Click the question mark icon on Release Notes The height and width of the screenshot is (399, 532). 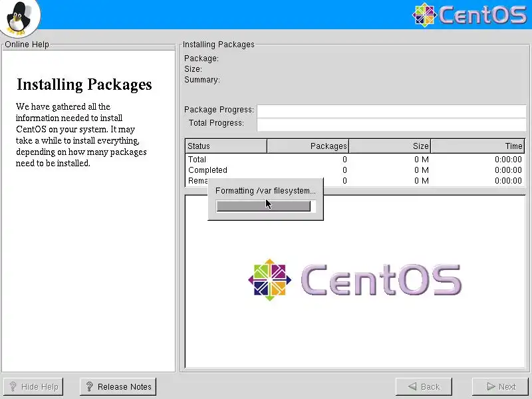point(89,386)
